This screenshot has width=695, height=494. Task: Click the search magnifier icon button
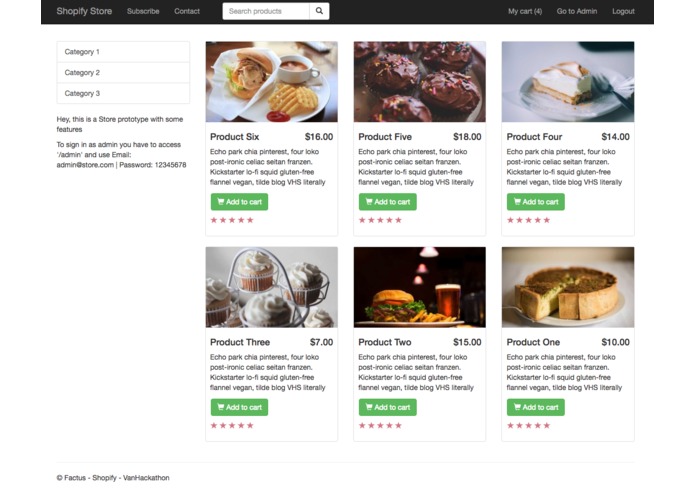319,11
